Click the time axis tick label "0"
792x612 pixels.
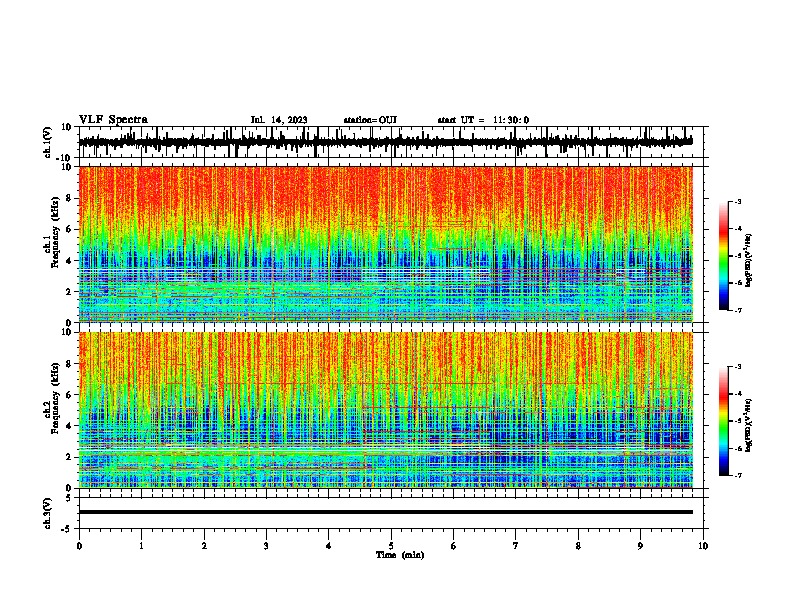point(79,546)
